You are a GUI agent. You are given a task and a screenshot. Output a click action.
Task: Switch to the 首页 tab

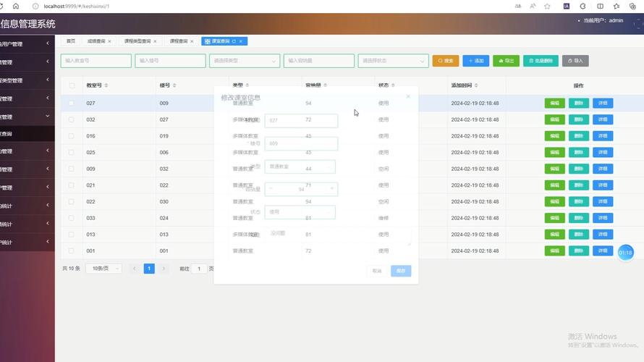(x=71, y=41)
